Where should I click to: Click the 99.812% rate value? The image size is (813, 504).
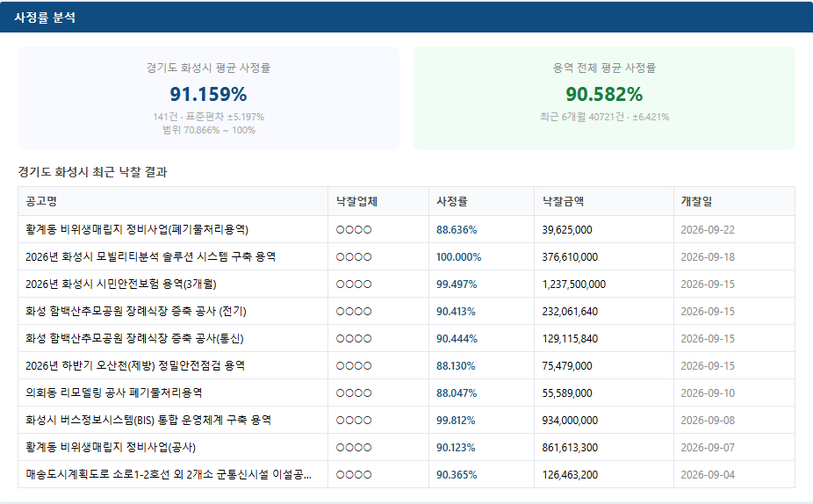click(456, 421)
